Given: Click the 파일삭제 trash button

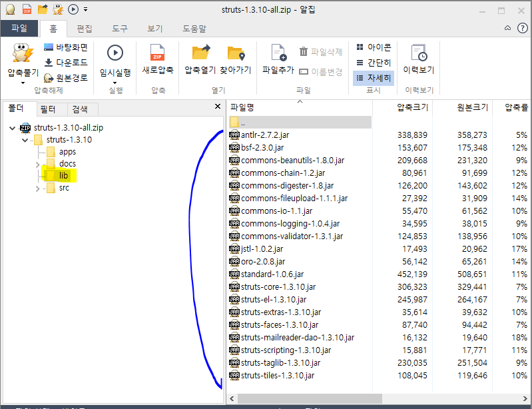Looking at the screenshot, I should 321,52.
